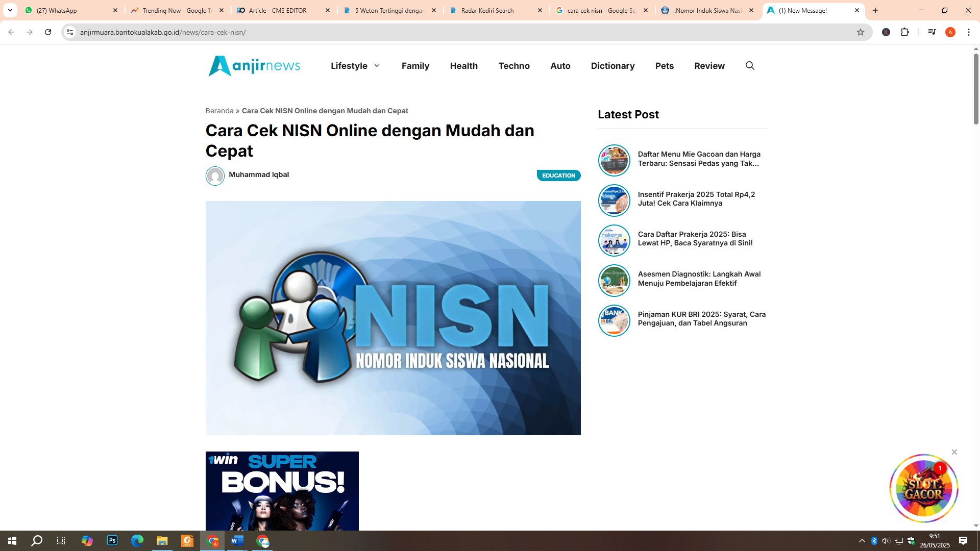The image size is (980, 551).
Task: Open the notification center icon
Action: [963, 541]
